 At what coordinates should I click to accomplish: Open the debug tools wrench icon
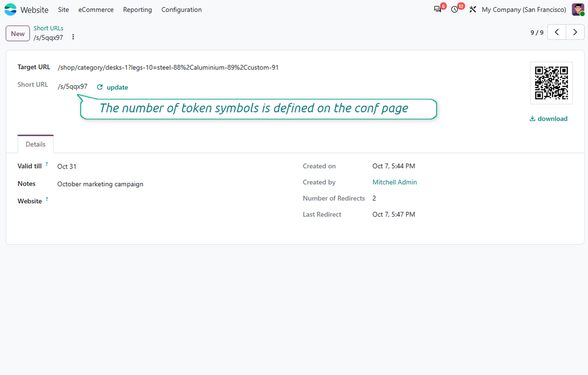472,9
